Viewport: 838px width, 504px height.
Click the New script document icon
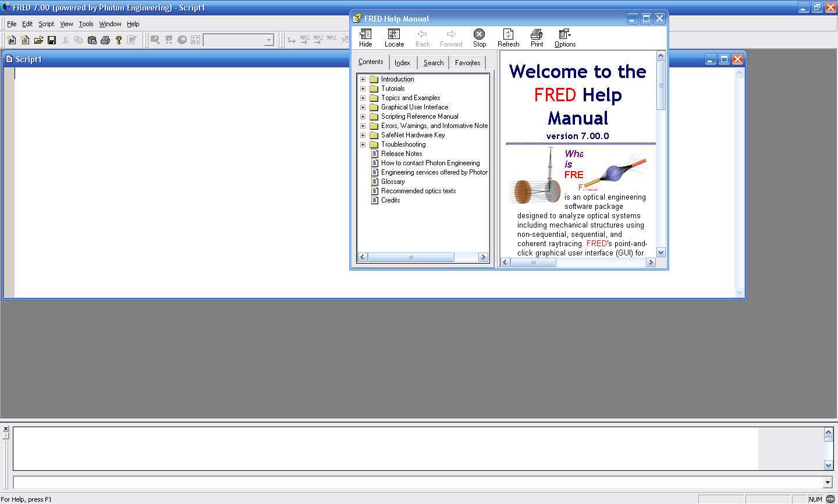click(25, 40)
